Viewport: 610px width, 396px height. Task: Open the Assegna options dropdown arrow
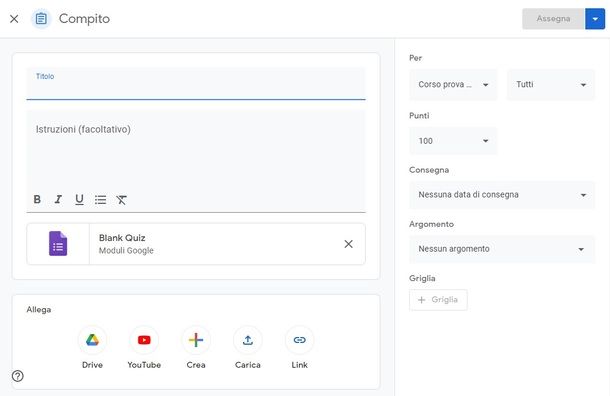coord(595,19)
